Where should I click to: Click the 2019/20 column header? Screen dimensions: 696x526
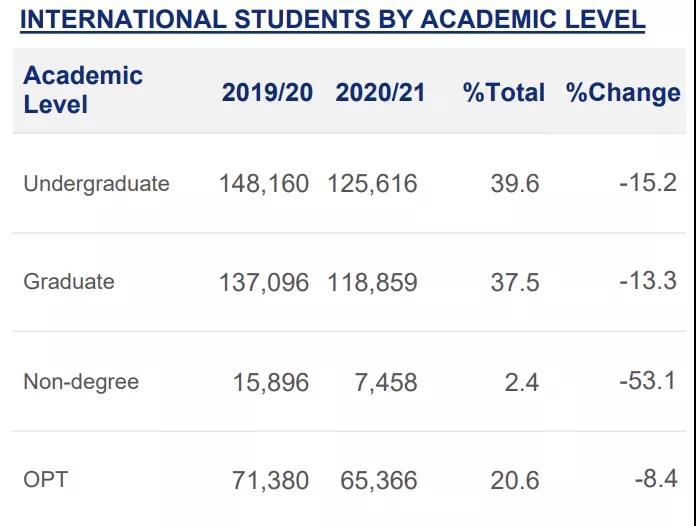tap(267, 93)
